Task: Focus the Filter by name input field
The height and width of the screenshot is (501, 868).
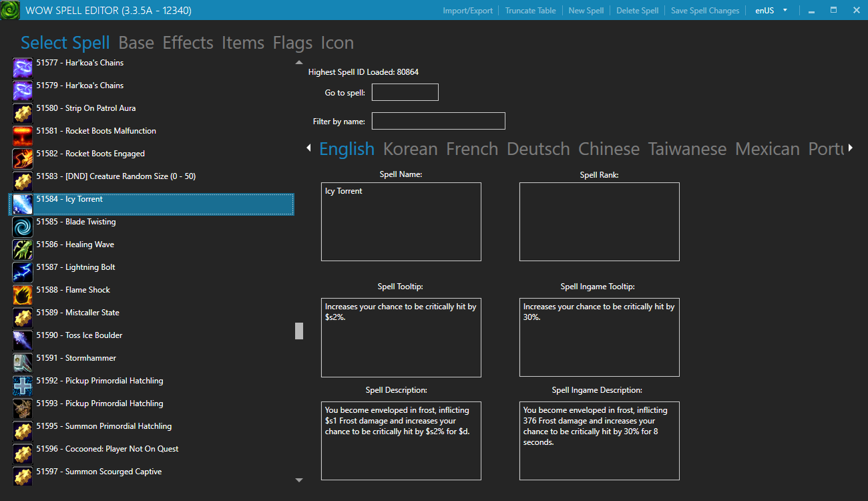Action: 439,121
